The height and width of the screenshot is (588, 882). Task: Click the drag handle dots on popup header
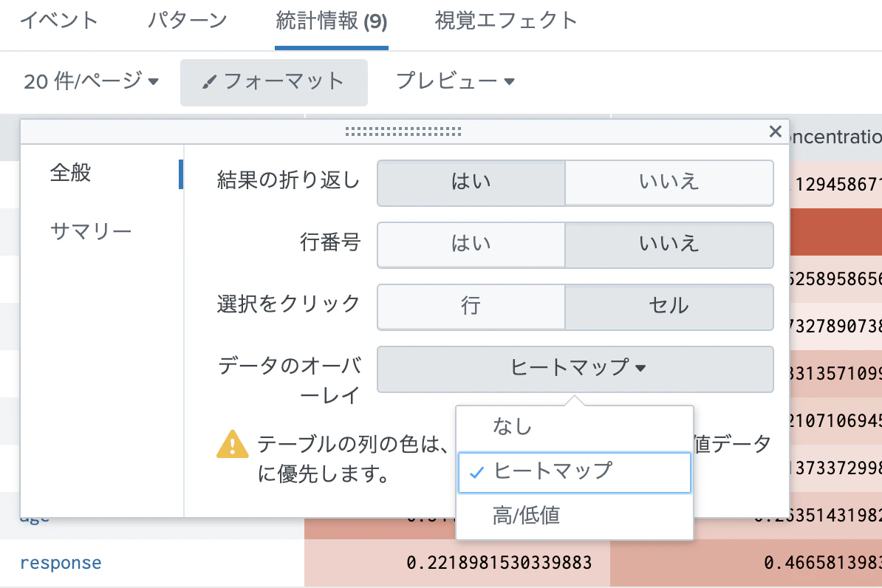click(x=403, y=131)
